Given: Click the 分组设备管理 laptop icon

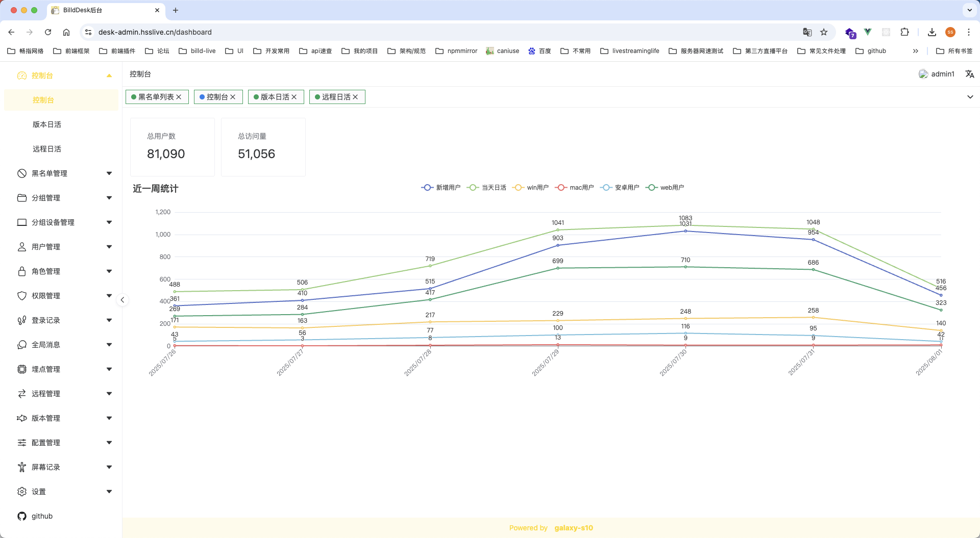Looking at the screenshot, I should (x=22, y=222).
